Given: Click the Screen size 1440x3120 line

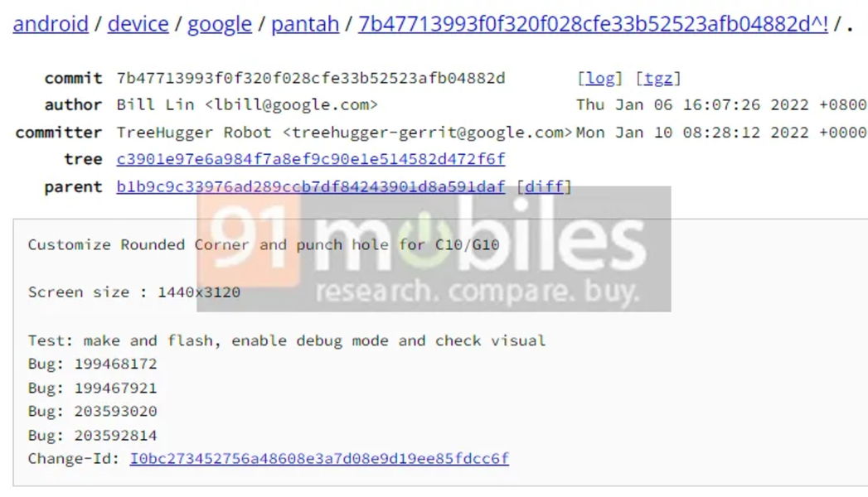Looking at the screenshot, I should (134, 292).
